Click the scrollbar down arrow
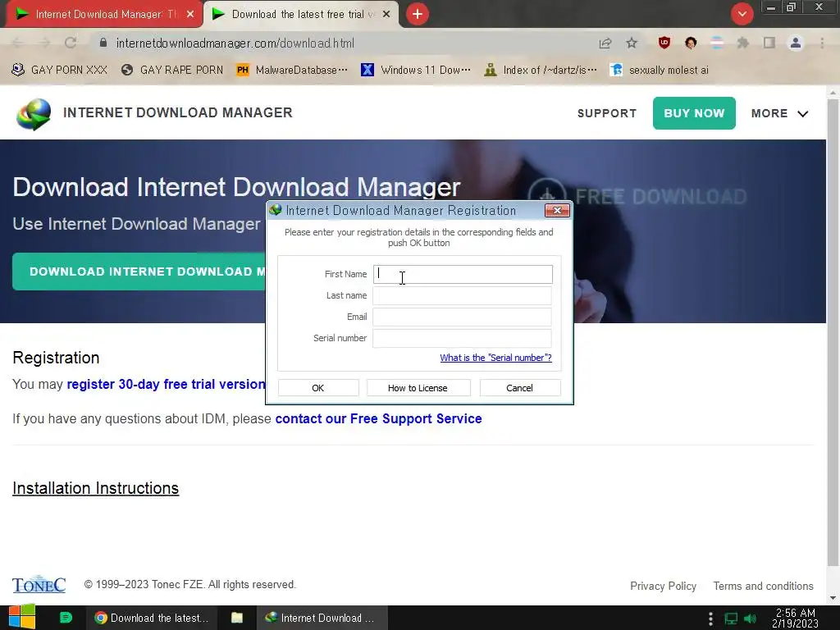Viewport: 840px width, 630px height. 833,598
